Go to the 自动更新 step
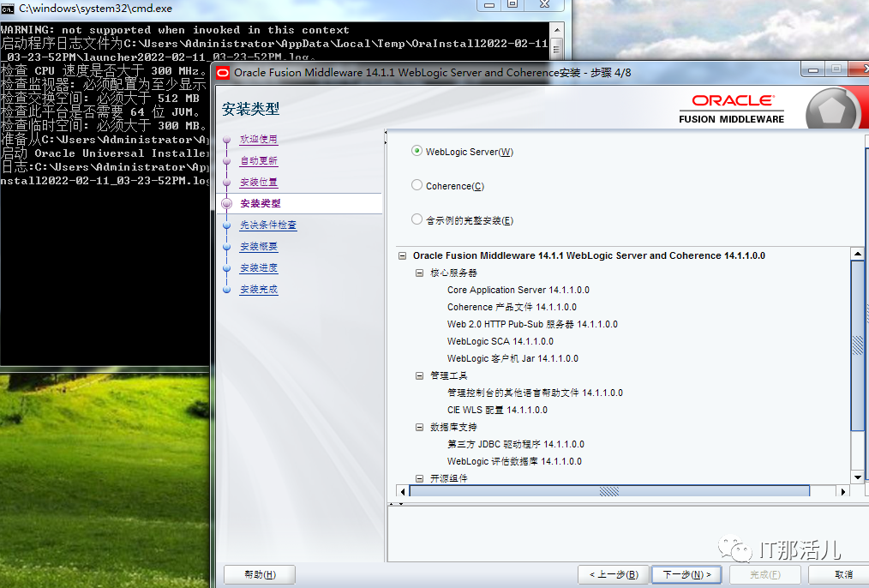 (258, 161)
